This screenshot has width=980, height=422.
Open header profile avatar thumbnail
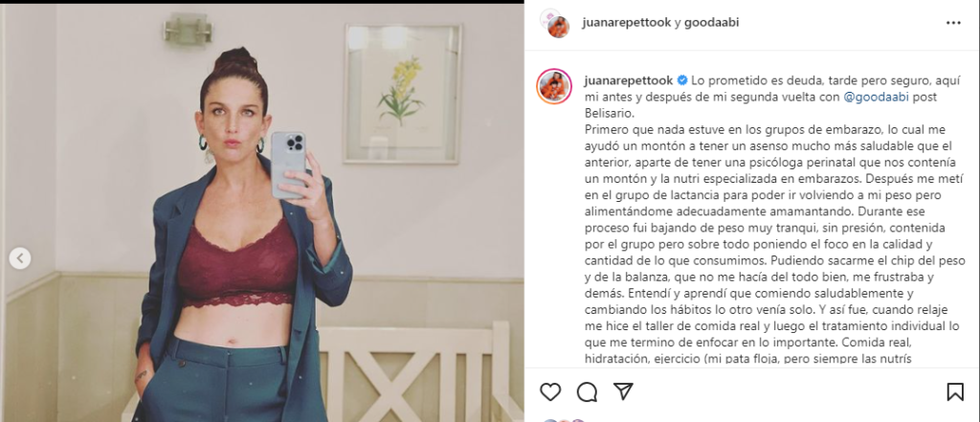tap(554, 23)
